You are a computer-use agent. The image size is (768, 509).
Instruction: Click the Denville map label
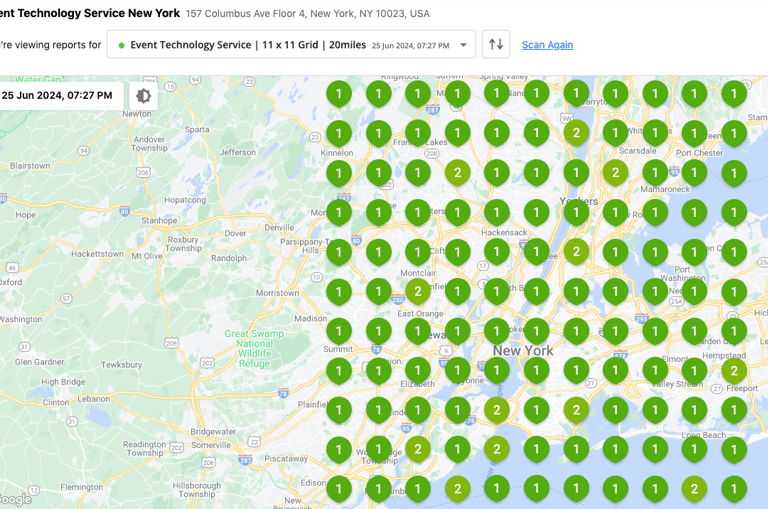pos(279,228)
